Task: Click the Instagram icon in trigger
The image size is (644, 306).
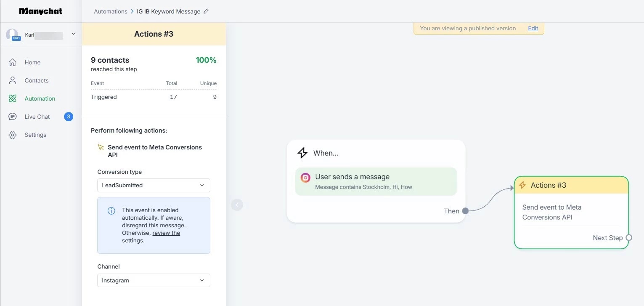Action: 305,178
